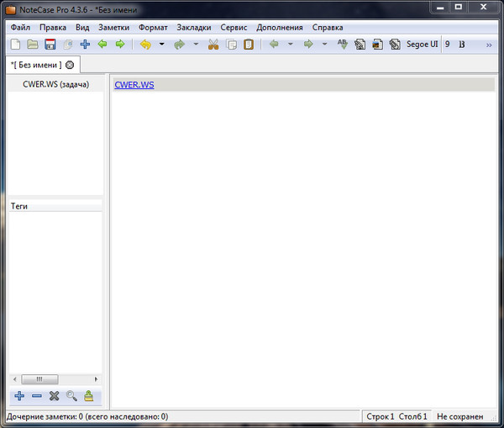
Task: Open the CWER.WS hyperlink in the note
Action: [134, 85]
